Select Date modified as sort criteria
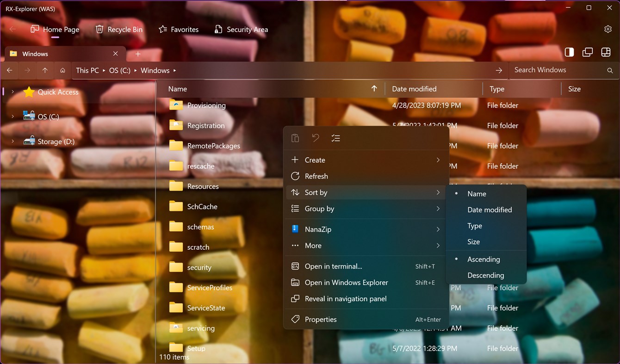The height and width of the screenshot is (364, 620). (x=490, y=210)
